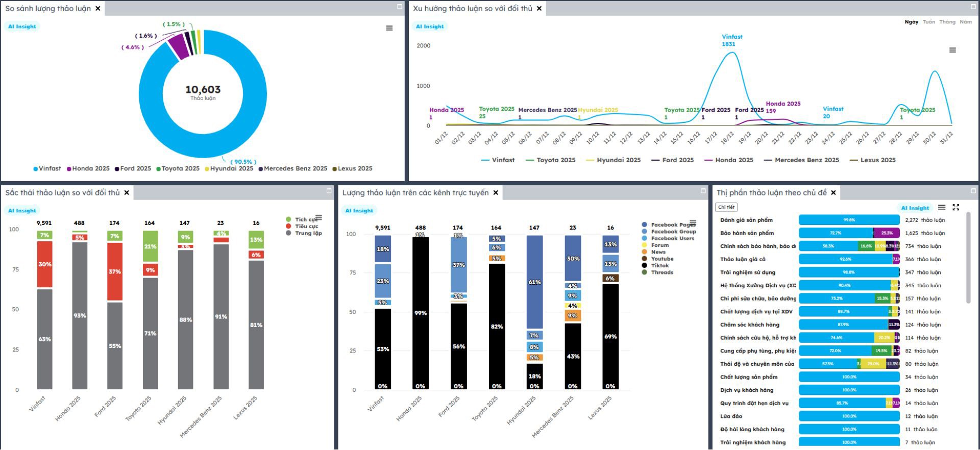This screenshot has height=450, width=980.
Task: Close the Sắc thái thảo luận tab
Action: click(x=127, y=193)
